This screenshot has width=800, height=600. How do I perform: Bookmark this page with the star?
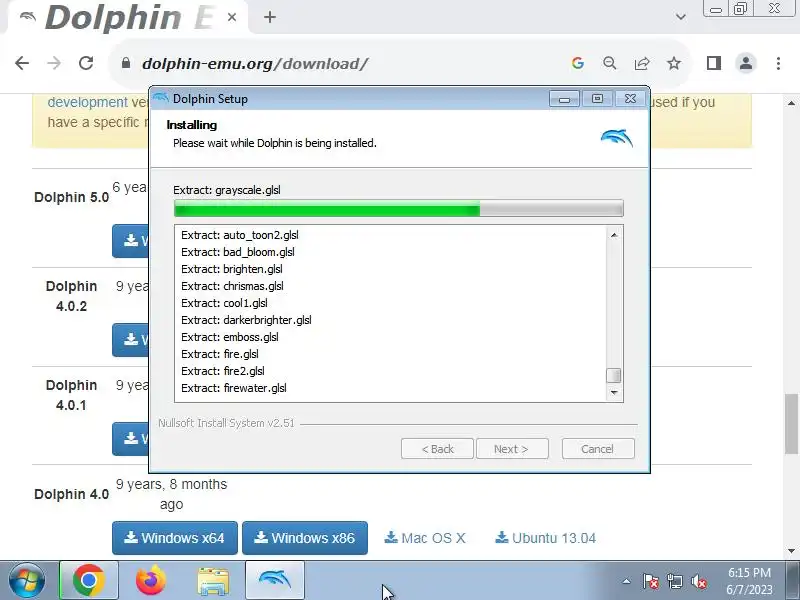point(674,63)
